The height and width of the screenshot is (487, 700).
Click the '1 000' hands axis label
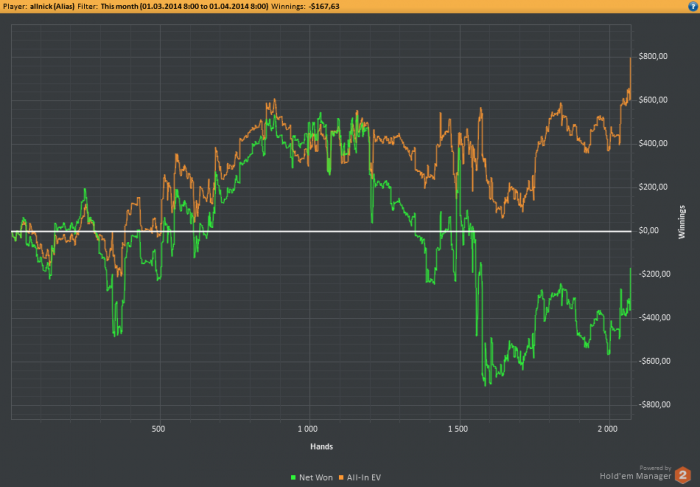308,429
